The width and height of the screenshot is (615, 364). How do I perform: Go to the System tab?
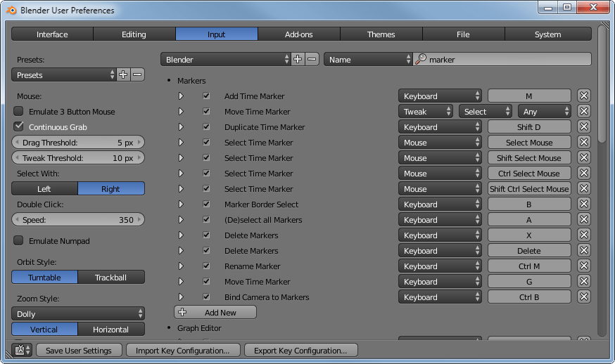tap(548, 34)
